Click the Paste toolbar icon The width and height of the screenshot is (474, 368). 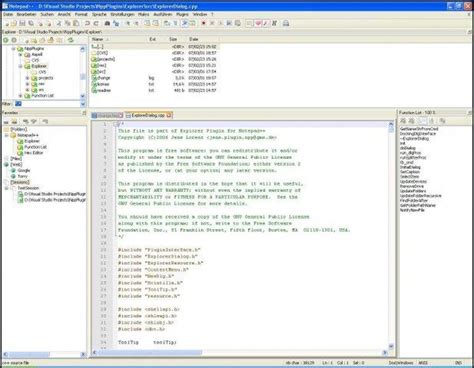pyautogui.click(x=76, y=23)
